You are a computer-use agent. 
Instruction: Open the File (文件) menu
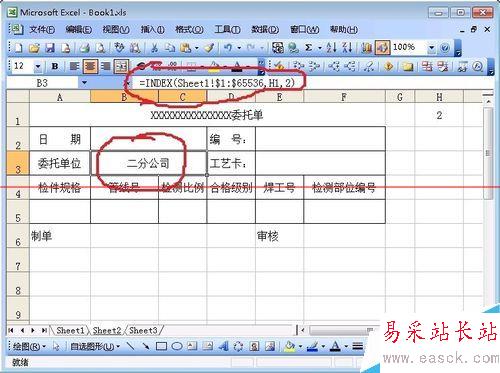tap(42, 30)
